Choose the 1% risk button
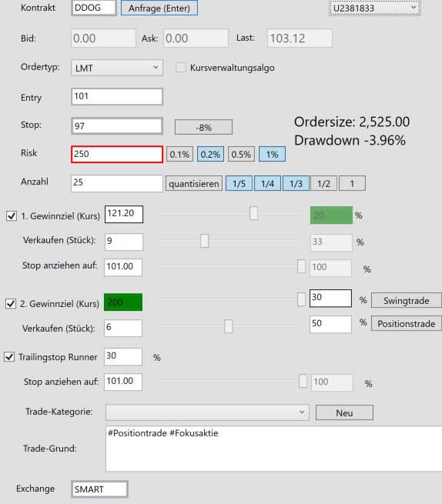Screen dimensions: 442x504 (272, 155)
